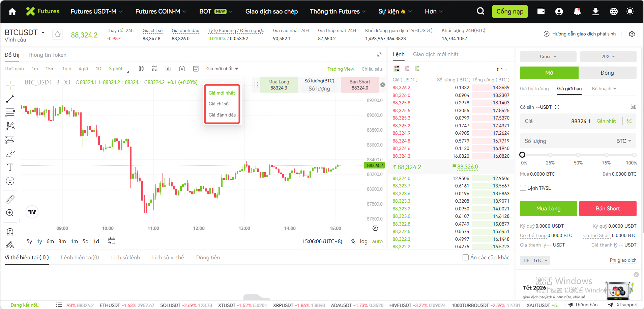Click the notification bell icon
This screenshot has width=644, height=309.
click(x=577, y=11)
